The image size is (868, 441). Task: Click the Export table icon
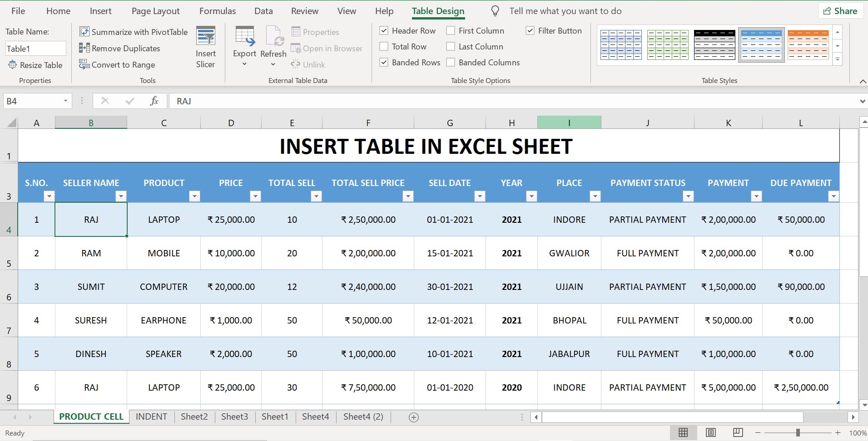(245, 36)
